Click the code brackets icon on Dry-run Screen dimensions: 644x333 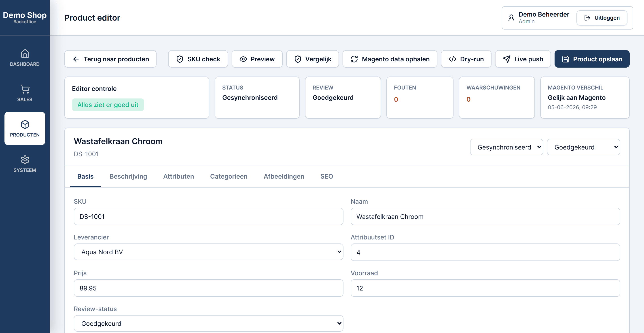(x=453, y=59)
